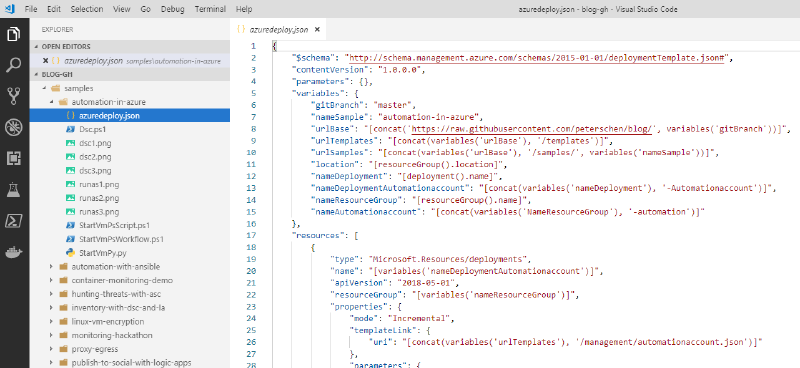Image resolution: width=800 pixels, height=368 pixels.
Task: Select the azuredeploy.json editor tab
Action: [278, 30]
